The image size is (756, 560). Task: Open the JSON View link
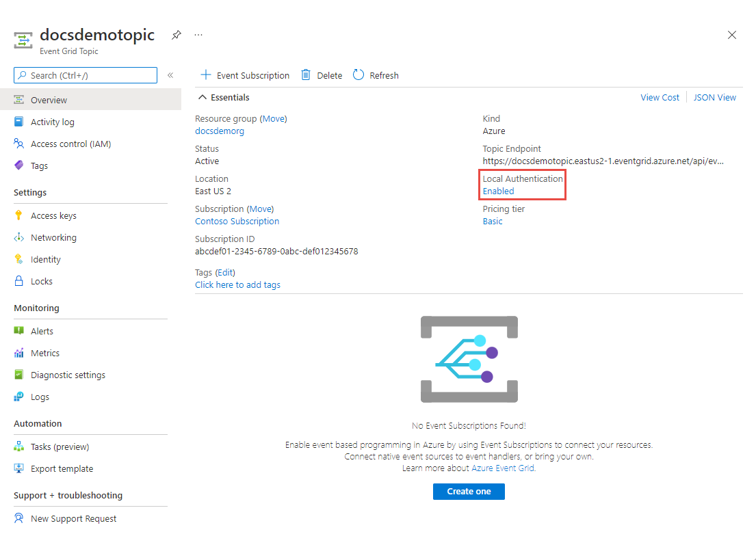(x=714, y=97)
